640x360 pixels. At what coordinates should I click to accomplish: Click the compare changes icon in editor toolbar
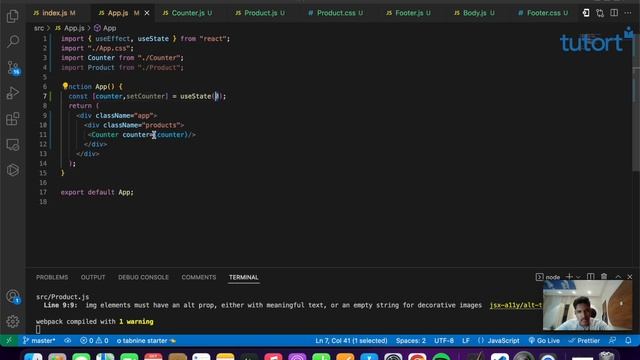(600, 13)
